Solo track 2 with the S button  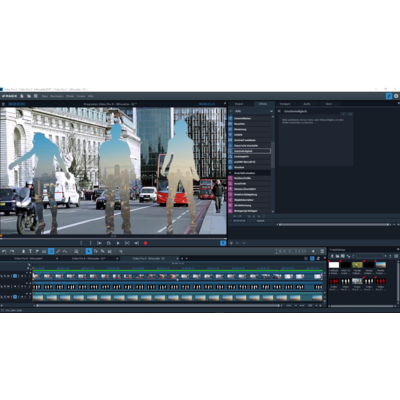[x=4, y=286]
